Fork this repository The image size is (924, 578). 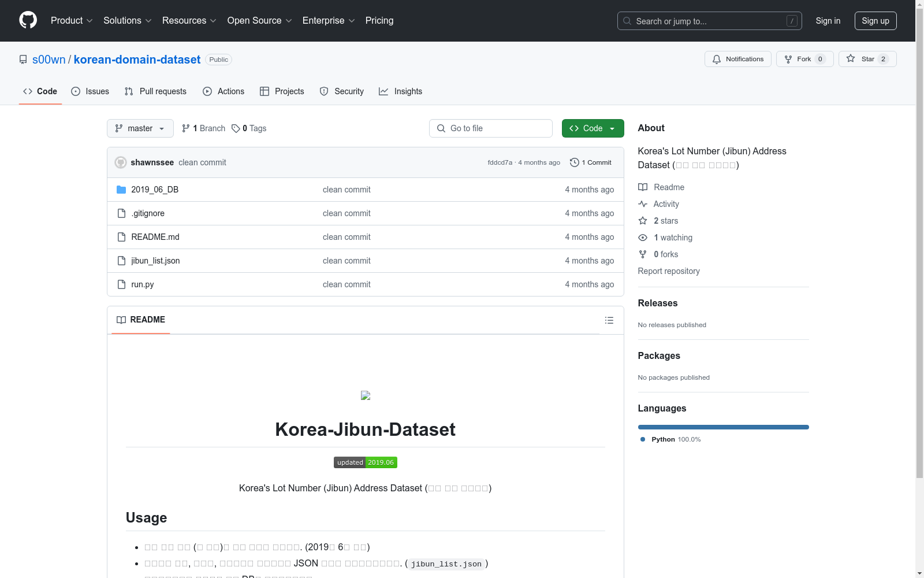click(x=805, y=59)
